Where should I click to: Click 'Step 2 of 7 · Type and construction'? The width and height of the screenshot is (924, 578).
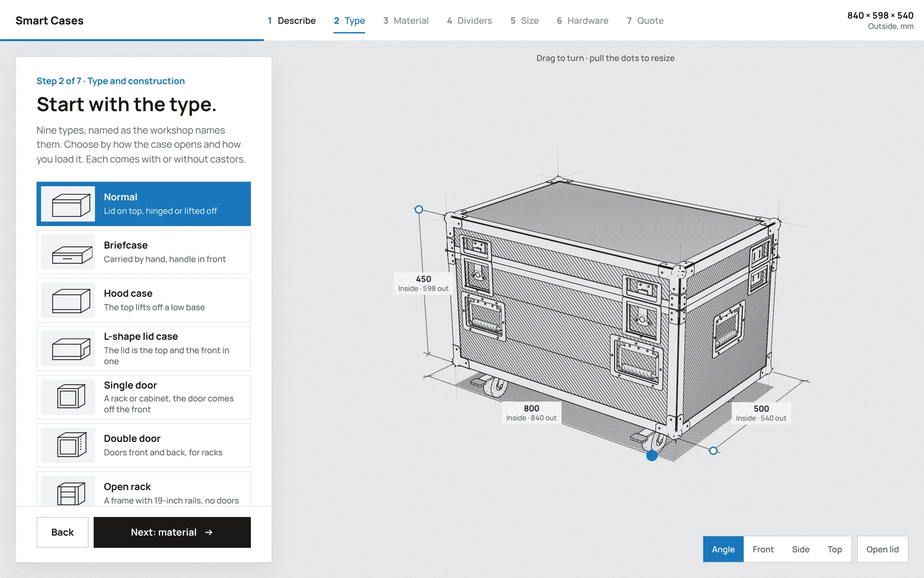tap(110, 81)
